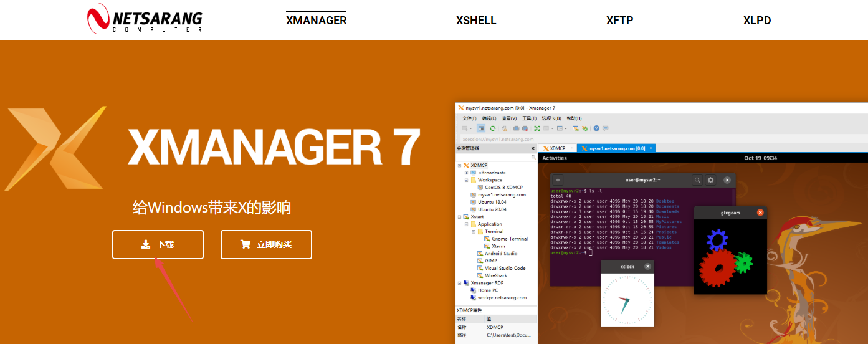The image size is (868, 344).
Task: Collapse the Application folder node
Action: tap(466, 224)
